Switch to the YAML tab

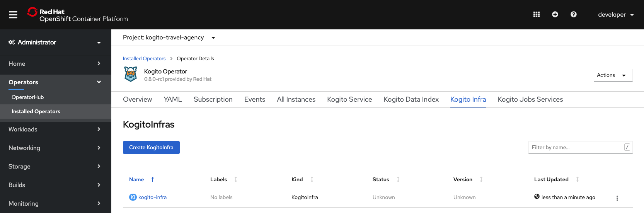(173, 99)
